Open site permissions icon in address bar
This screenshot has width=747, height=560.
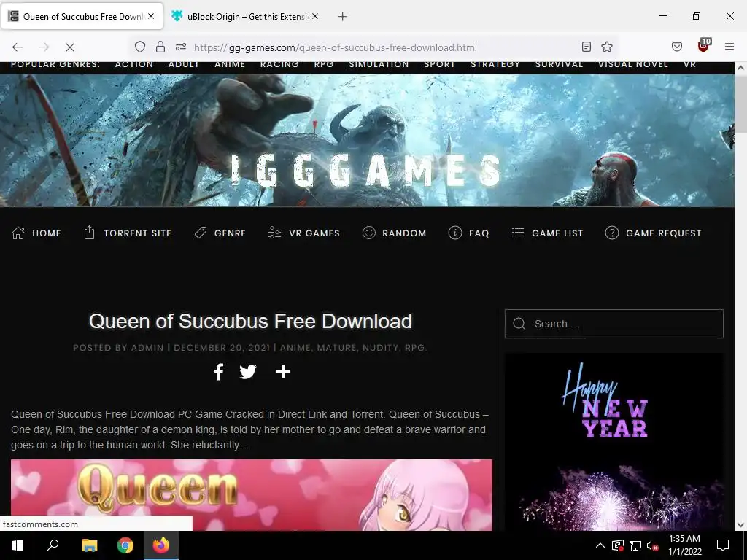click(181, 47)
